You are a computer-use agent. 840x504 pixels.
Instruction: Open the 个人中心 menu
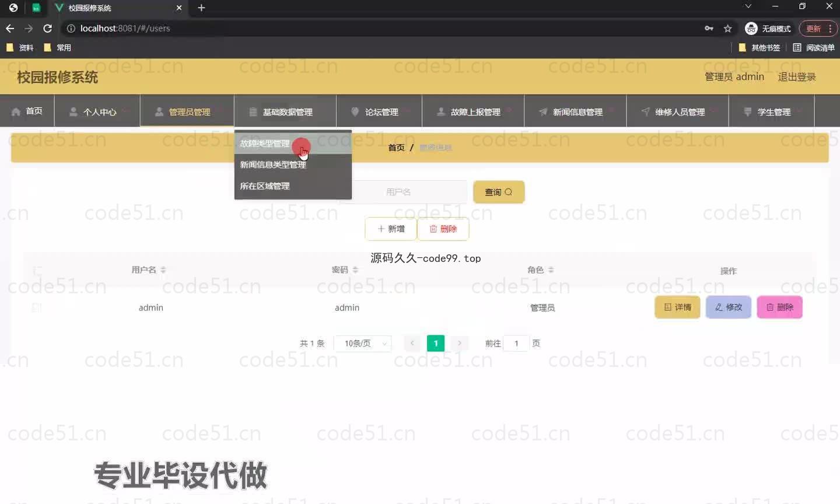(x=97, y=111)
